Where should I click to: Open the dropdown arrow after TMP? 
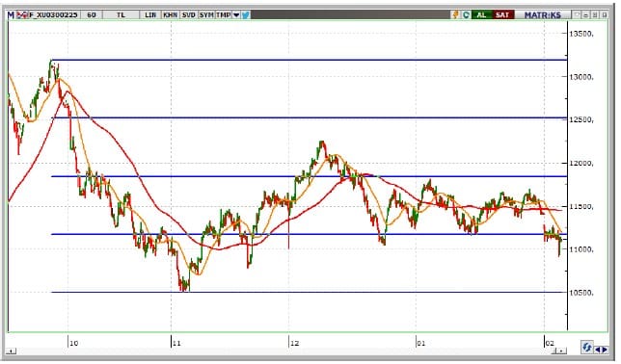pyautogui.click(x=236, y=15)
